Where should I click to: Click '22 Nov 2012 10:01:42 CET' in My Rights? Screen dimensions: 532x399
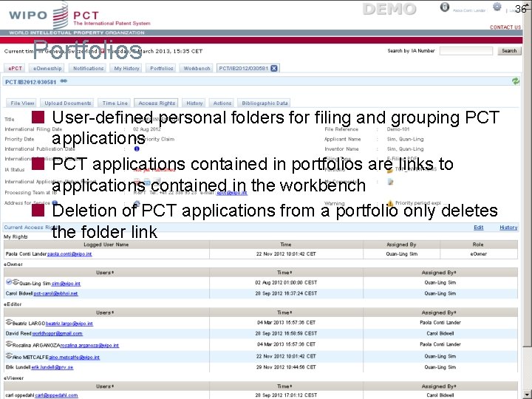[x=286, y=253]
